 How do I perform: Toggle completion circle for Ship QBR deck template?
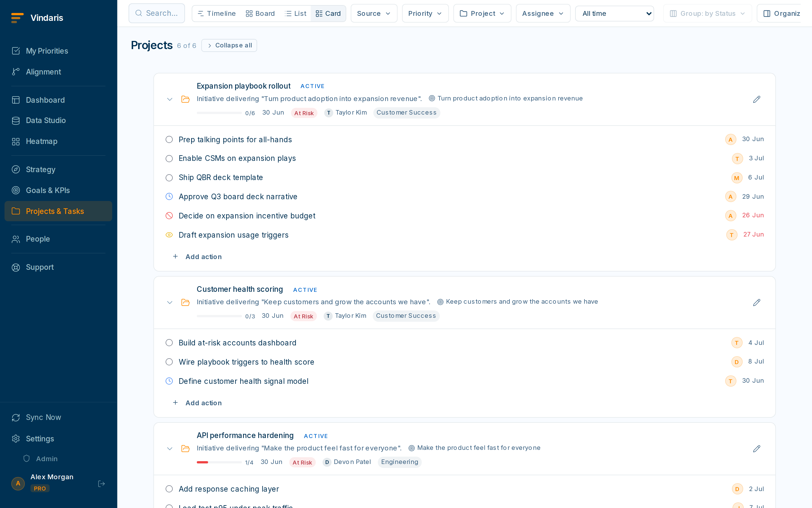tap(169, 178)
